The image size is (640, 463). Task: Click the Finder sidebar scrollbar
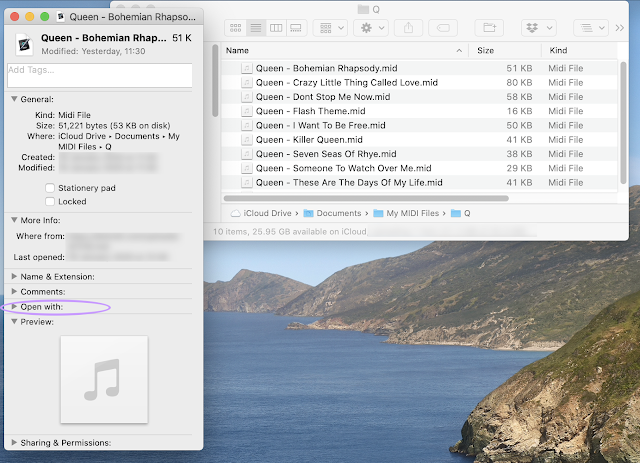[x=215, y=81]
